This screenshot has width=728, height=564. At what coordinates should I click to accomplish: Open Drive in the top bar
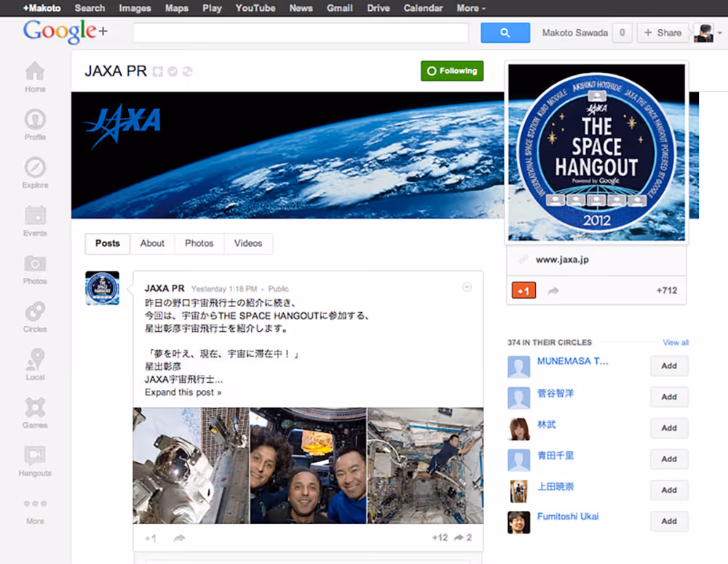point(379,8)
